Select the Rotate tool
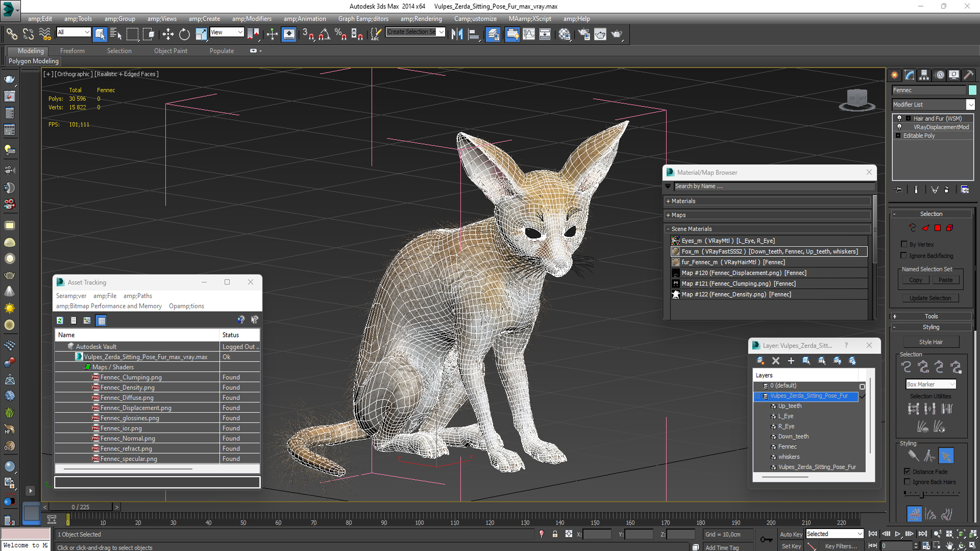 (184, 34)
